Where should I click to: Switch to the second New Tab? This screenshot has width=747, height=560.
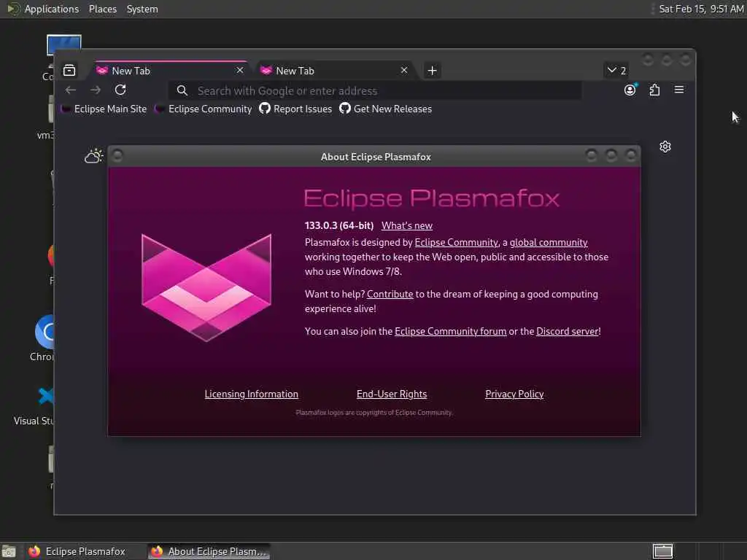coord(334,71)
